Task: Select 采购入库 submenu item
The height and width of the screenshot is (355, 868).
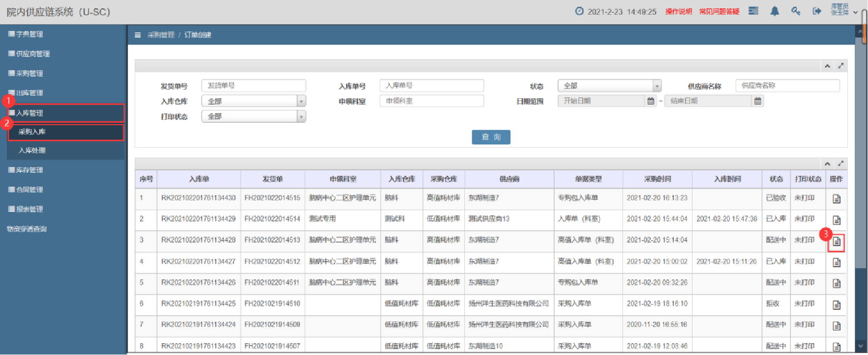Action: click(66, 132)
